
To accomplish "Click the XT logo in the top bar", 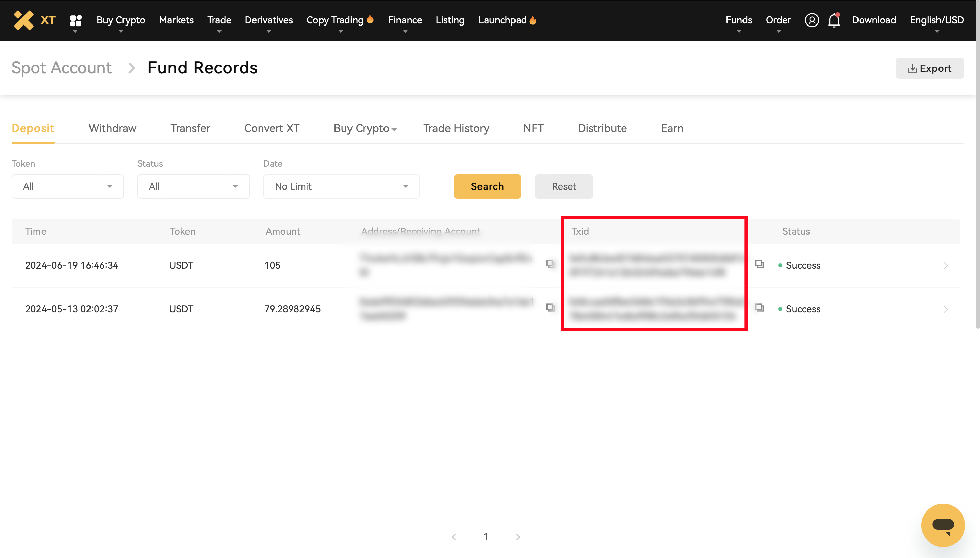I will (34, 20).
